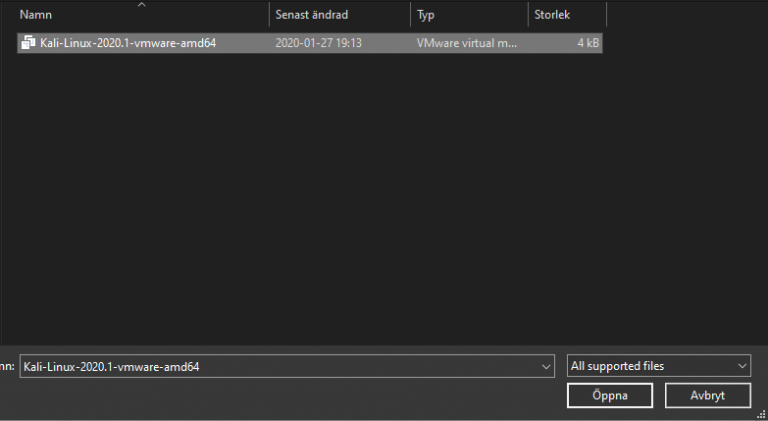This screenshot has height=421, width=768.
Task: Click the VMware virtual m... type cell
Action: 466,43
